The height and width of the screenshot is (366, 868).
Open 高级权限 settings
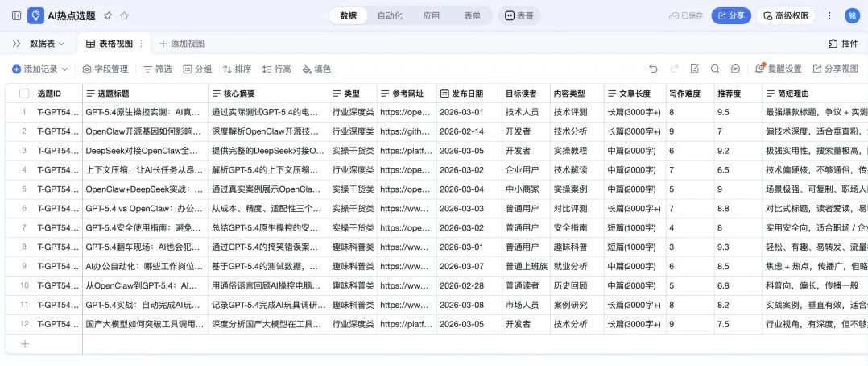tap(787, 15)
